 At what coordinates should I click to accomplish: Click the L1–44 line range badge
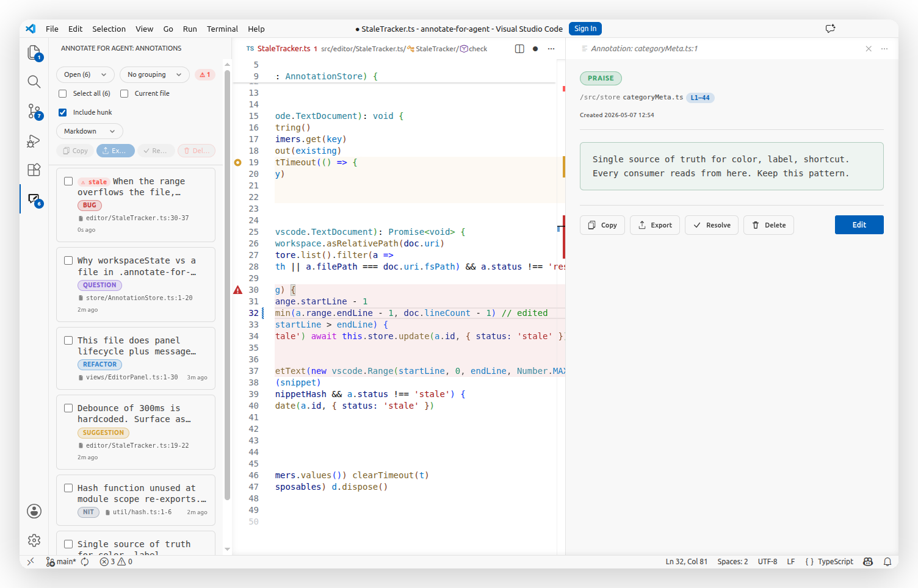coord(700,98)
